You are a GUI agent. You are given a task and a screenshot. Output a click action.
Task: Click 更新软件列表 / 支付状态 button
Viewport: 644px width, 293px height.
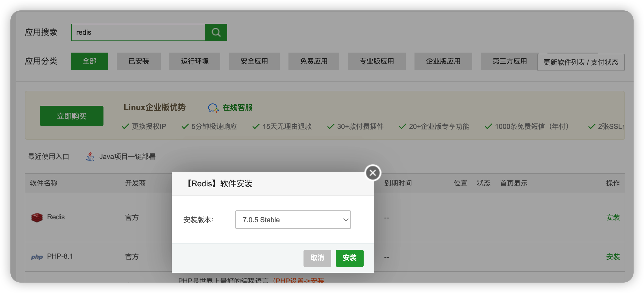coord(581,62)
